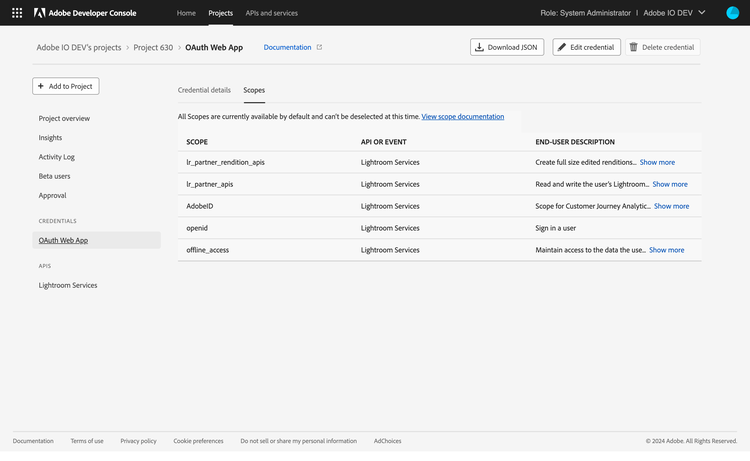Click the Edit credential button
Viewport: 750px width, 461px height.
coord(586,47)
